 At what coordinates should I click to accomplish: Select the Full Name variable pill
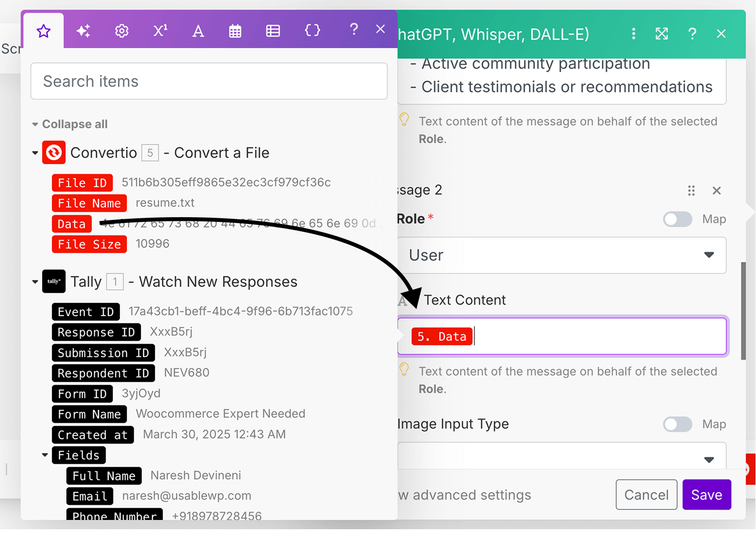coord(104,476)
